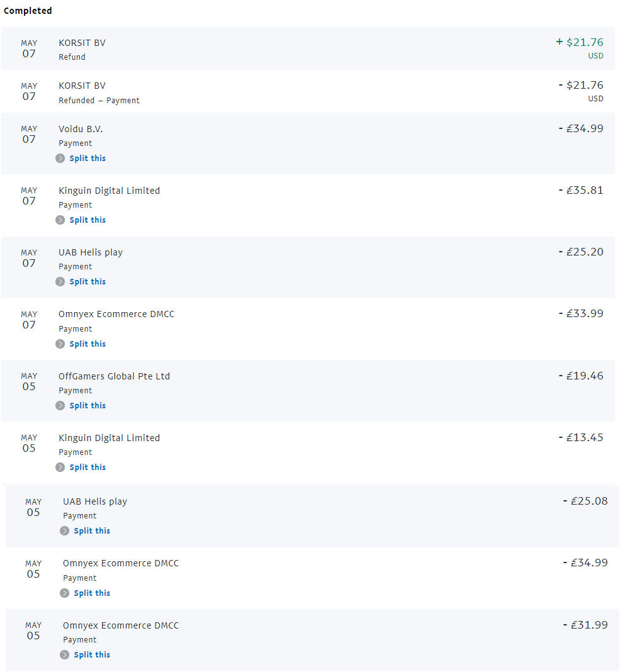Screen dimensions: 625x672
Task: Click arrow icon beside Voidu B.V. Split this
Action: [60, 158]
